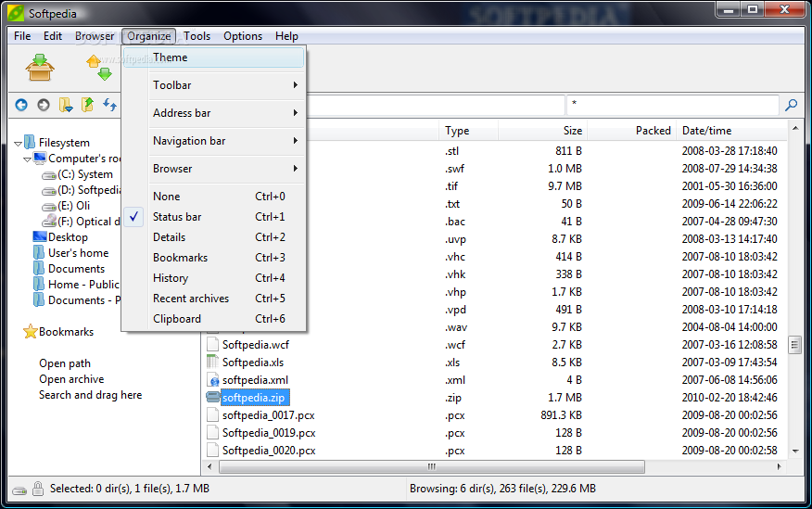This screenshot has height=509, width=812.
Task: Click the Add to archive box icon
Action: (40, 68)
